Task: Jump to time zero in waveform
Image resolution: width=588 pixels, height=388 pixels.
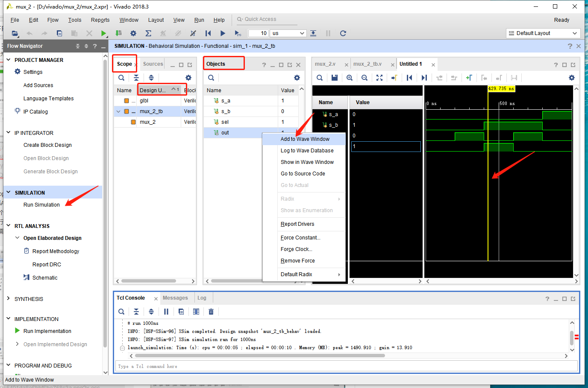Action: [409, 78]
